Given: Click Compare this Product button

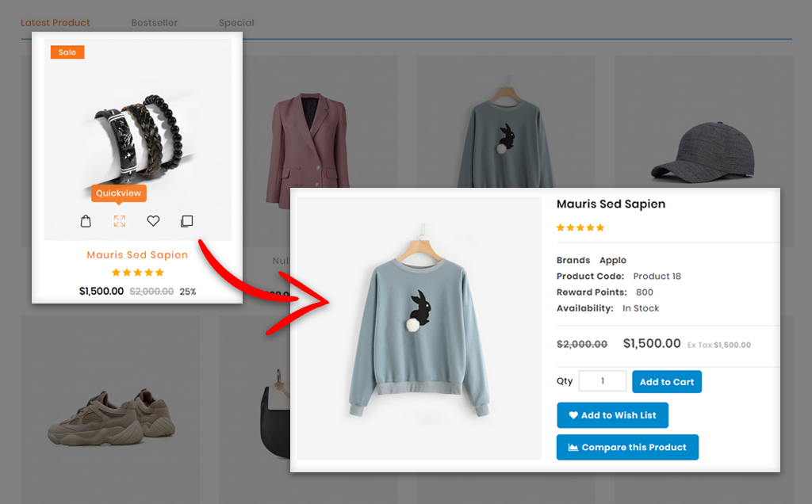Looking at the screenshot, I should point(627,447).
